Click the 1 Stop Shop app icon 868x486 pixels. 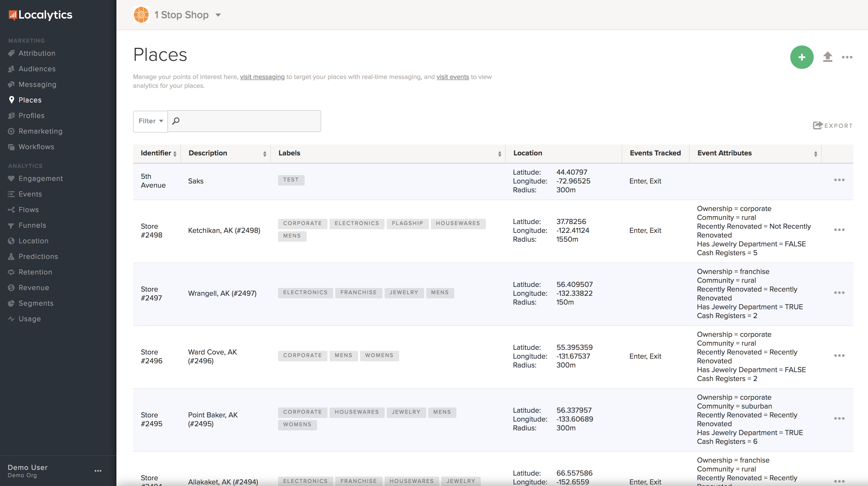tap(141, 15)
